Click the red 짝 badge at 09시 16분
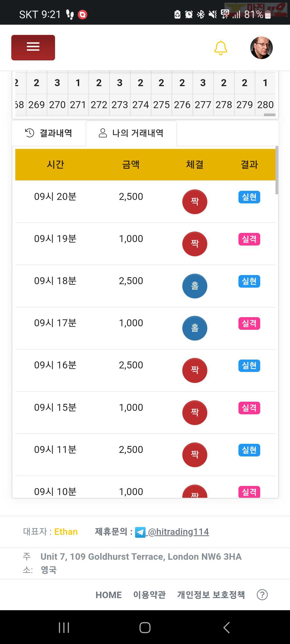The height and width of the screenshot is (644, 290). [195, 370]
